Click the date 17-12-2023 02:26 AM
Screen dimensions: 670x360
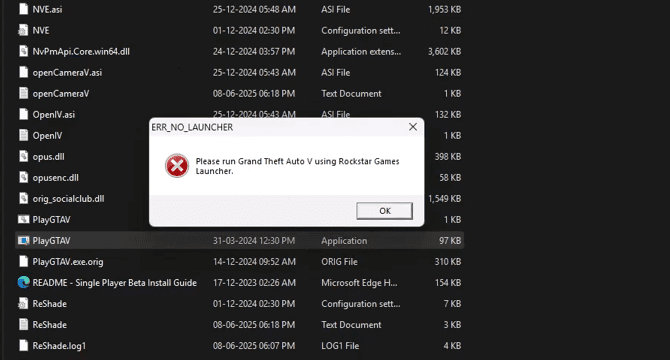click(254, 283)
